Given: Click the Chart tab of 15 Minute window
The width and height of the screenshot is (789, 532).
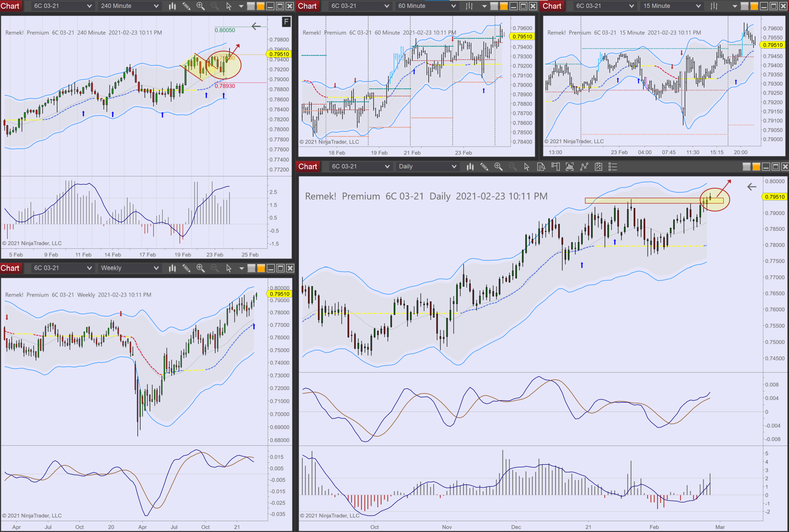Looking at the screenshot, I should [x=552, y=6].
